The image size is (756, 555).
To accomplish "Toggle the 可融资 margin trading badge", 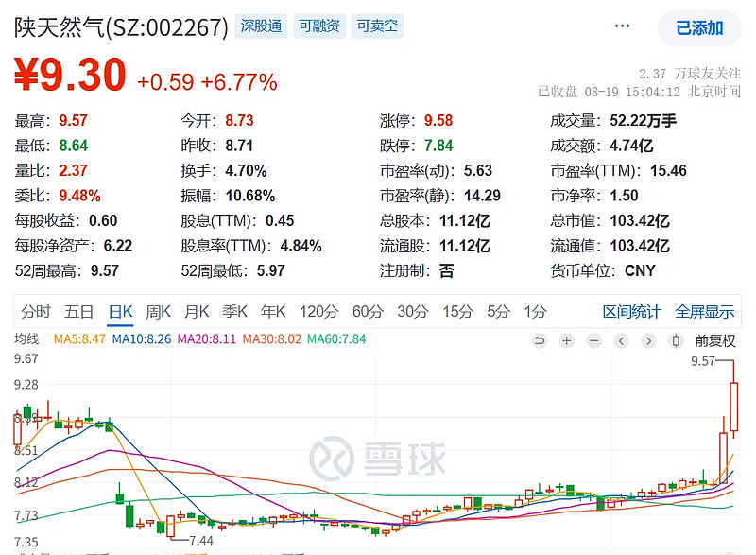I will click(x=318, y=26).
